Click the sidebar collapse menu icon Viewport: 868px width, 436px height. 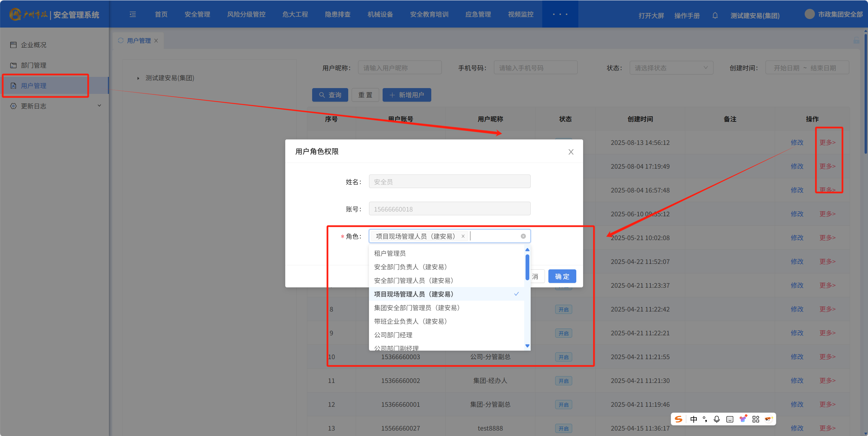[x=133, y=14]
